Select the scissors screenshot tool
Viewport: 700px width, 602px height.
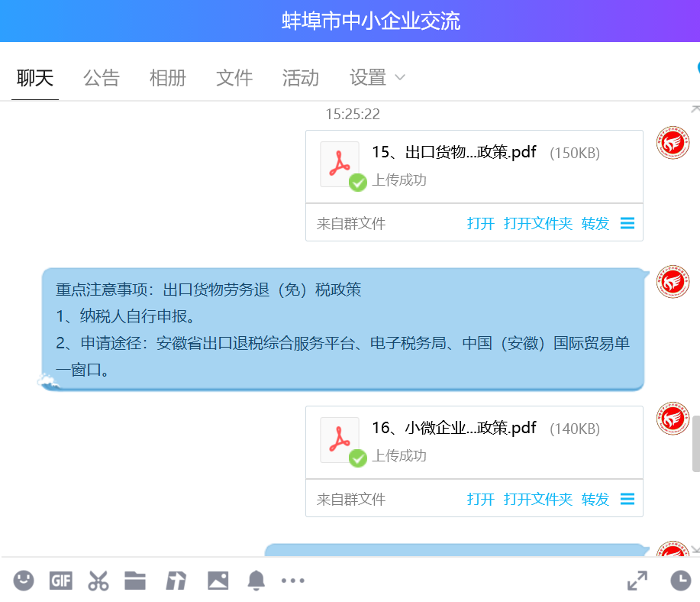[x=98, y=581]
